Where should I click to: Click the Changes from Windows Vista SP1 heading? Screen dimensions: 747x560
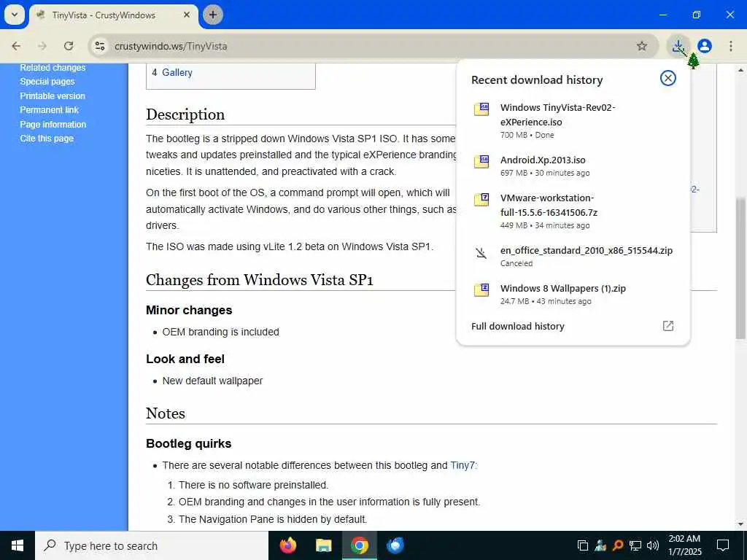(x=260, y=280)
